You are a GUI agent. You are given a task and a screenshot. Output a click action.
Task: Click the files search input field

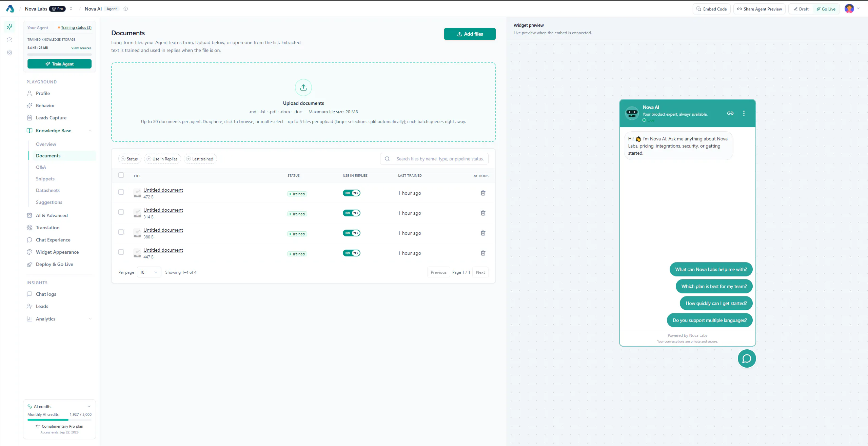(434, 159)
